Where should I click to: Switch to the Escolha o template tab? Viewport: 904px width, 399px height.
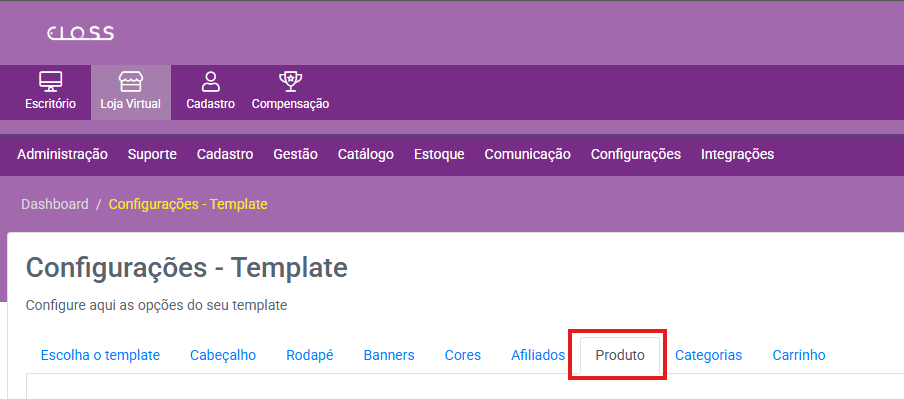point(100,355)
